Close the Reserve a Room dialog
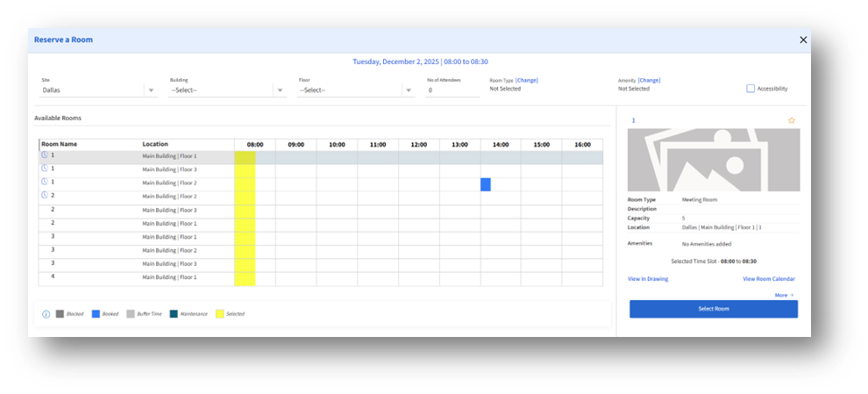This screenshot has width=868, height=394. pos(803,39)
